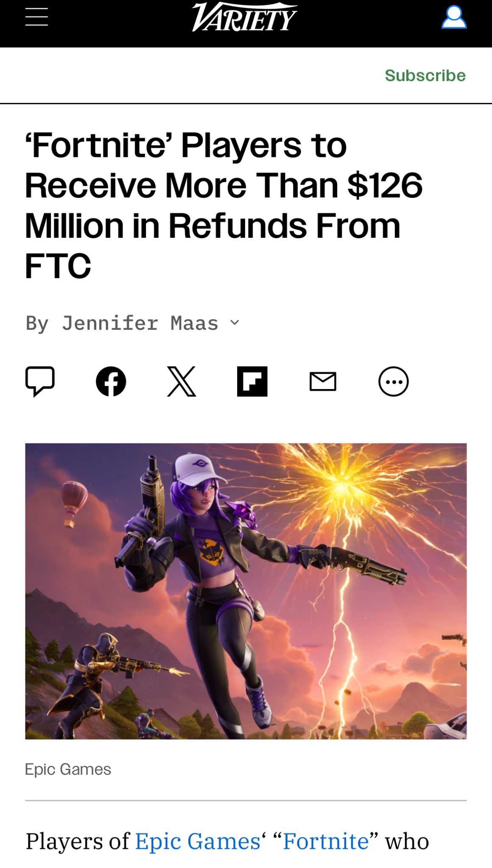The height and width of the screenshot is (868, 492).
Task: Share the article on Facebook
Action: point(111,381)
